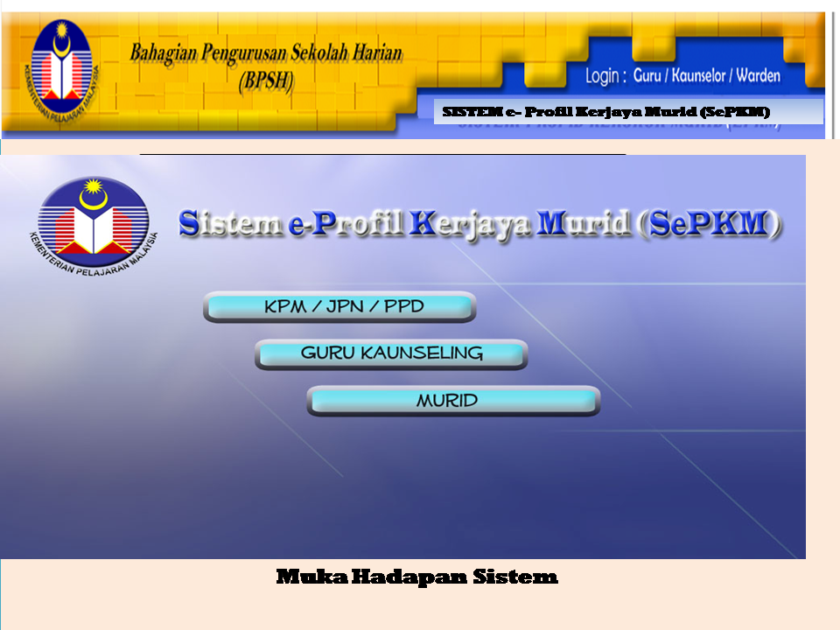The image size is (840, 630).
Task: Click the Sistem e-Profil Kerjaya Murid (SePKM) 3D title
Action: click(x=480, y=223)
